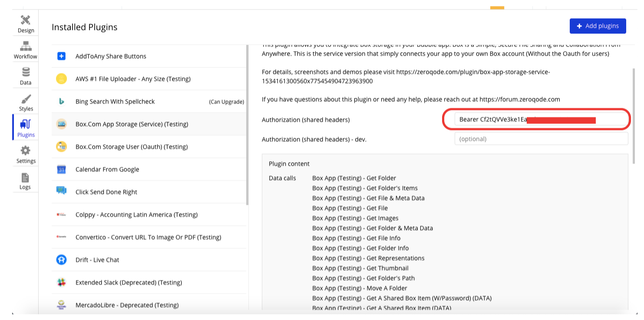Screen dimensions: 644x320
Task: Click Extended Slack plugin icon
Action: 61,282
